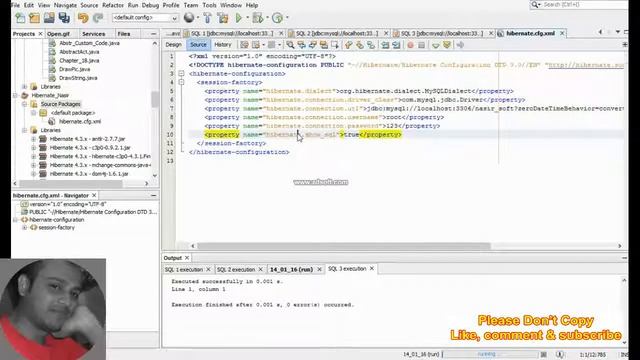Click the Open Project toolbar icon
The width and height of the screenshot is (640, 360).
coord(49,18)
